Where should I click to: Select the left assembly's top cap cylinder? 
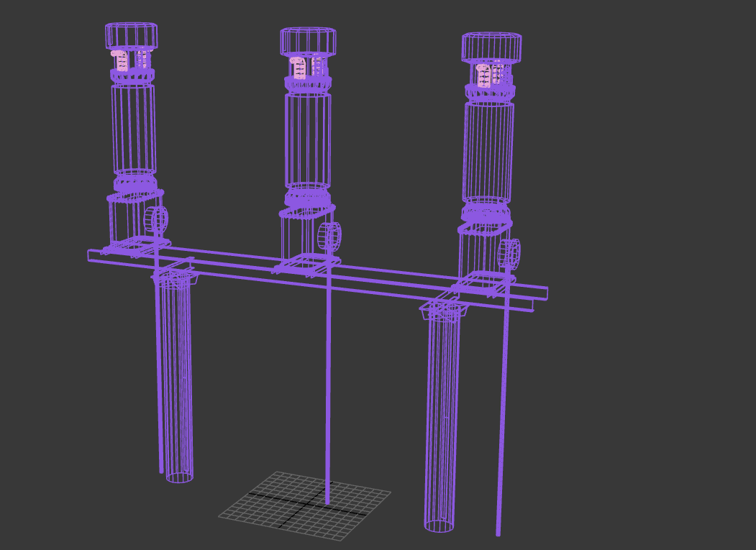(x=131, y=36)
